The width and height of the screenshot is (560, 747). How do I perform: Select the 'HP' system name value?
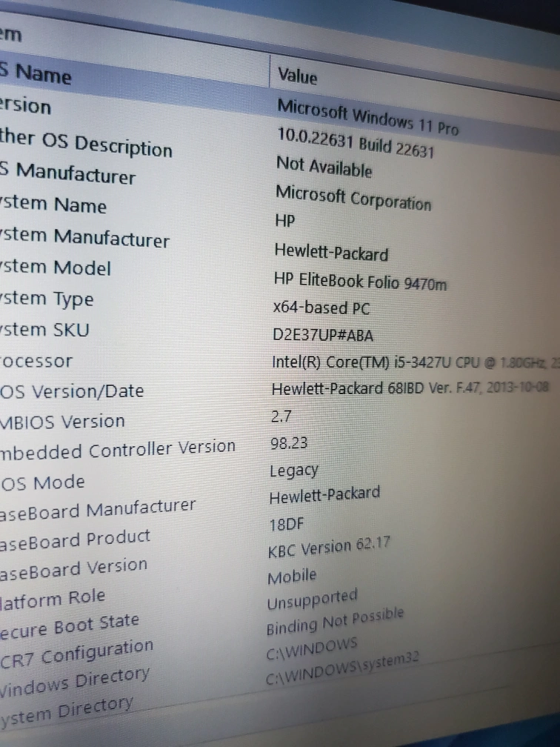(284, 221)
